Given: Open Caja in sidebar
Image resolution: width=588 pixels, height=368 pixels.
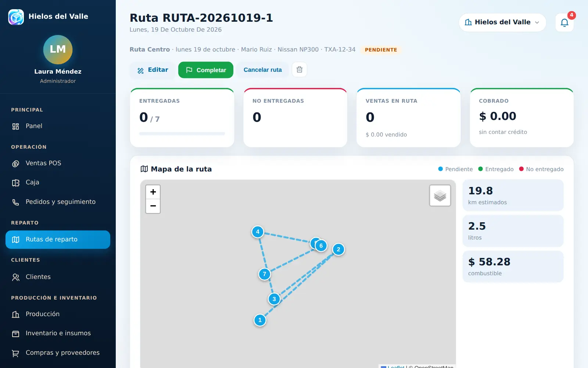Looking at the screenshot, I should pyautogui.click(x=58, y=183).
